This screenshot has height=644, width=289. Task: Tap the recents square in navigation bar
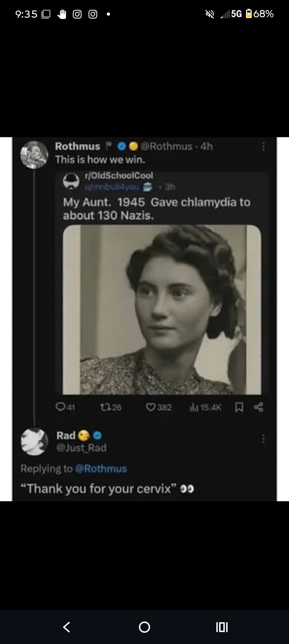pyautogui.click(x=221, y=627)
